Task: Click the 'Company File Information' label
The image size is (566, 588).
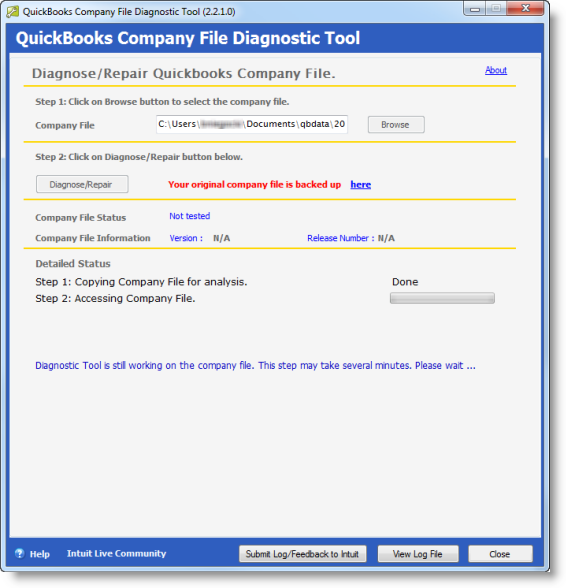Action: pyautogui.click(x=93, y=238)
